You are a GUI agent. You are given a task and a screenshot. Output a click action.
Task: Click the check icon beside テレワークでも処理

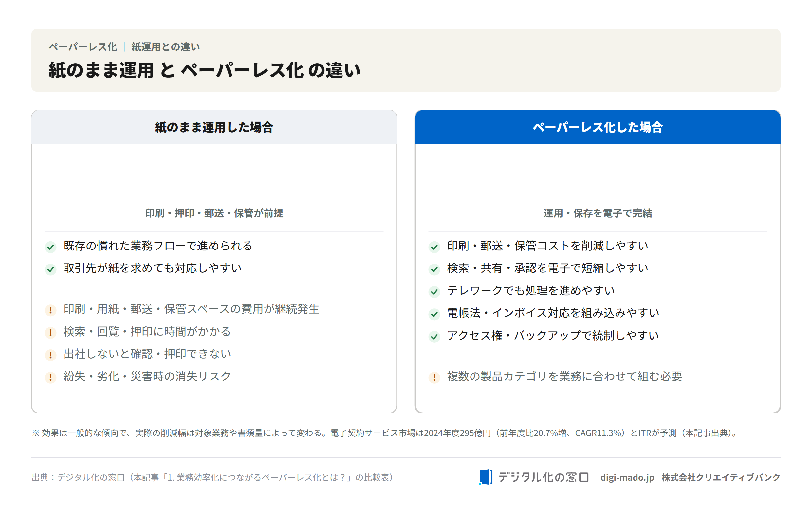click(434, 292)
